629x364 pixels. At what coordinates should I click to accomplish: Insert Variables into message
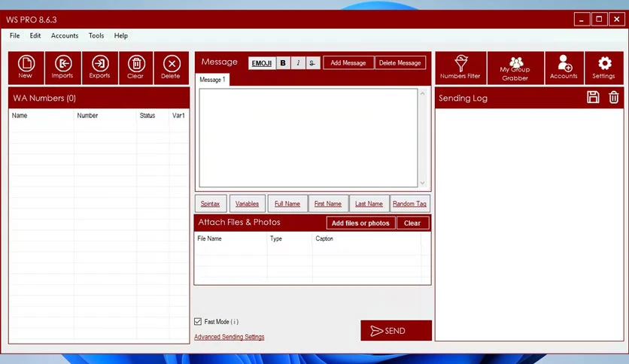tap(247, 204)
